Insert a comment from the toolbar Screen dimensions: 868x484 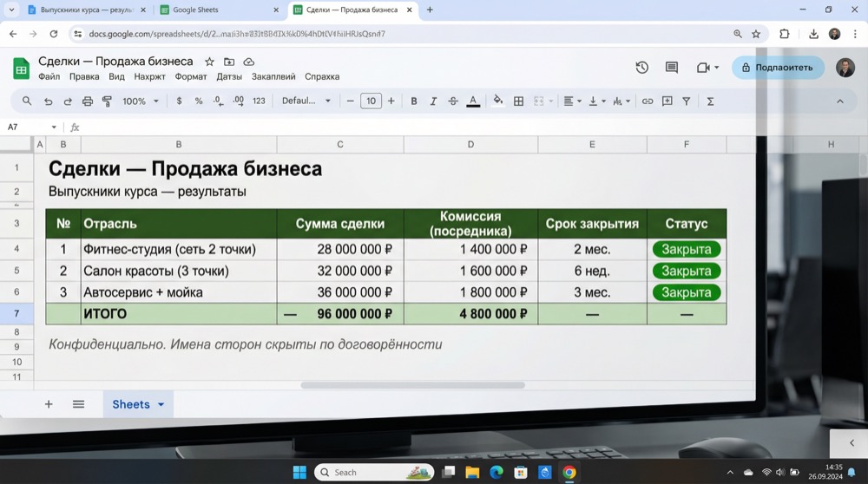tap(667, 101)
